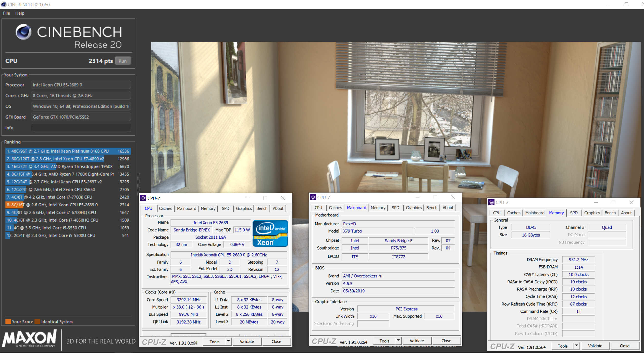Select ranking row Xeon X5650
The height and width of the screenshot is (353, 644).
(68, 189)
